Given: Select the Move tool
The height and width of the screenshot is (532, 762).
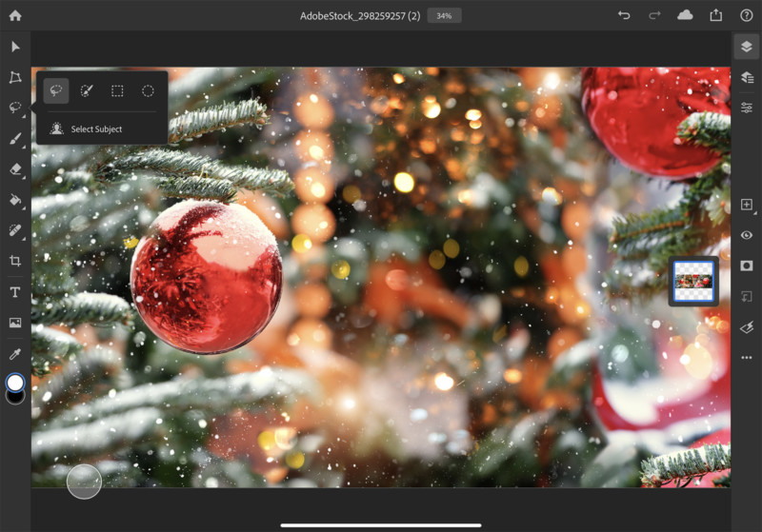Looking at the screenshot, I should point(15,47).
